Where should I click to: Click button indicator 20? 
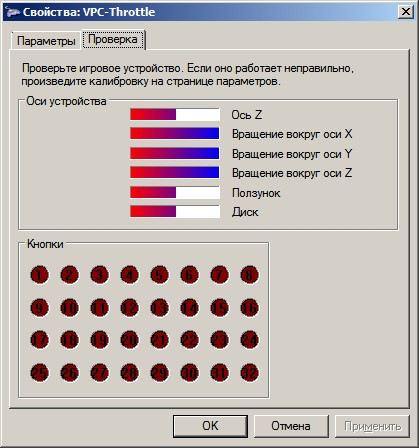click(x=130, y=340)
